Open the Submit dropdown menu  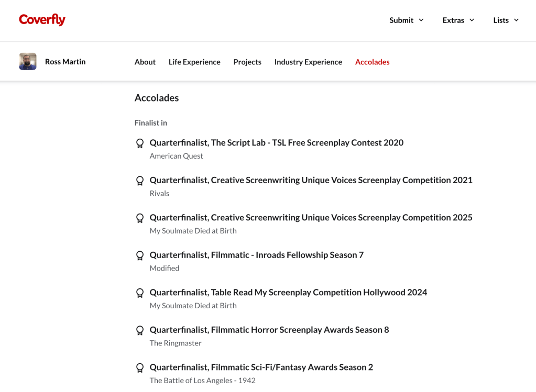point(406,20)
